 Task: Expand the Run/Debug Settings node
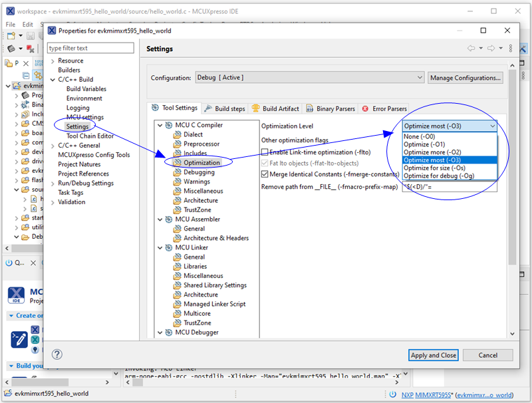coord(53,184)
